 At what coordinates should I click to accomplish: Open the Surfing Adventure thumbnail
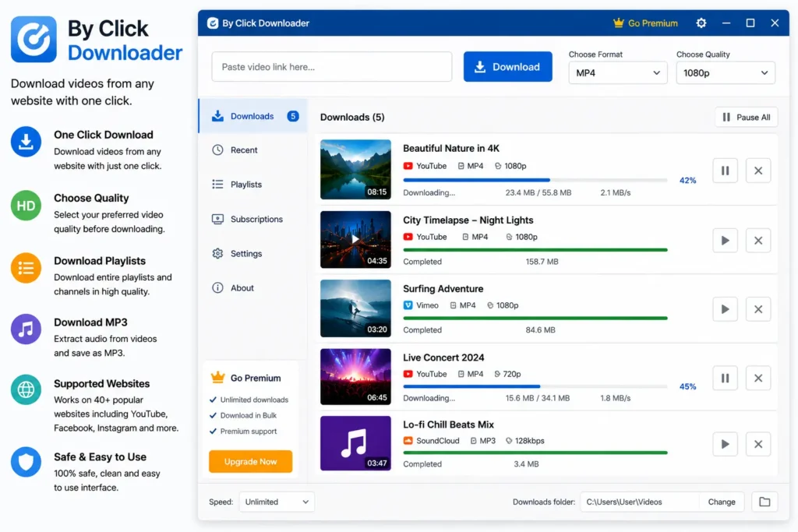(x=355, y=308)
